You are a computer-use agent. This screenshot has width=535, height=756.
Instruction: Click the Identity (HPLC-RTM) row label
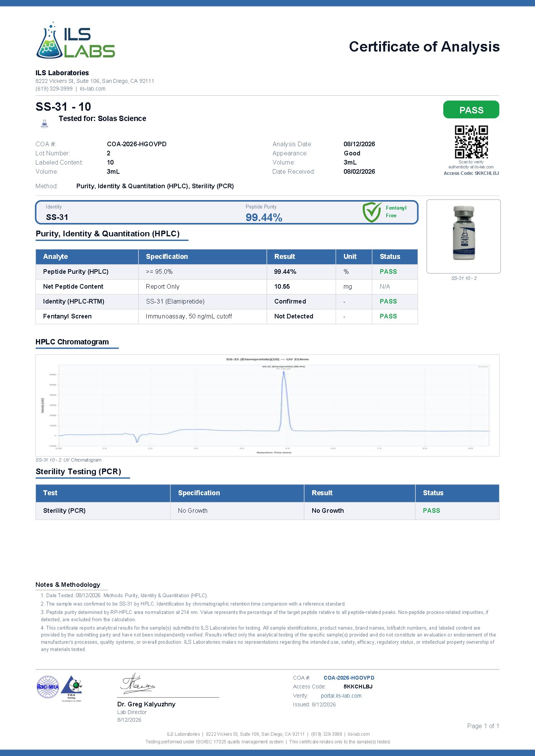tap(73, 301)
